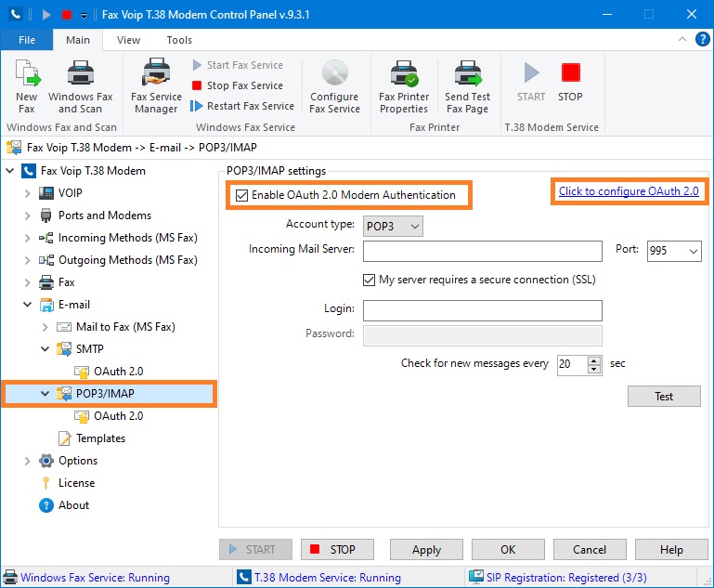Expand the Ports and Modems node
The height and width of the screenshot is (588, 714).
point(27,216)
